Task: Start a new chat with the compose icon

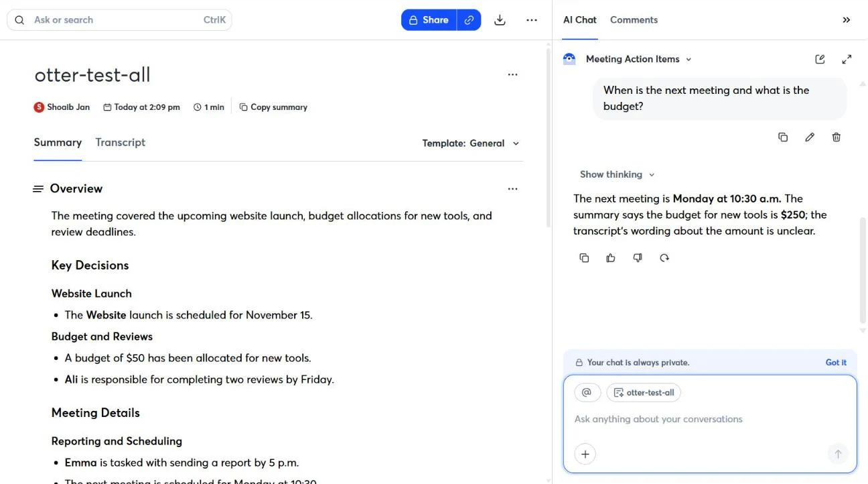Action: click(820, 59)
